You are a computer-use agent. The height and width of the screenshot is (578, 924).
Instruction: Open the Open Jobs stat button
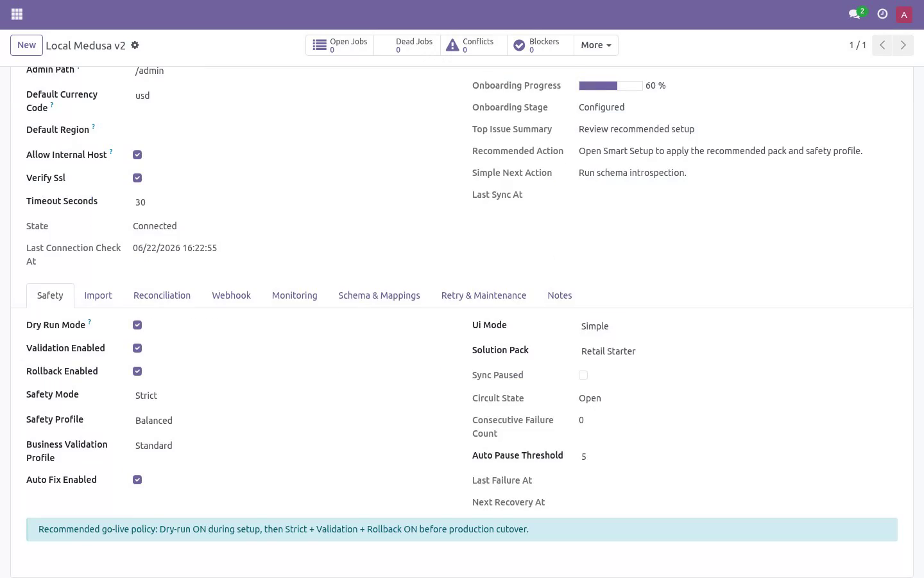tap(340, 45)
